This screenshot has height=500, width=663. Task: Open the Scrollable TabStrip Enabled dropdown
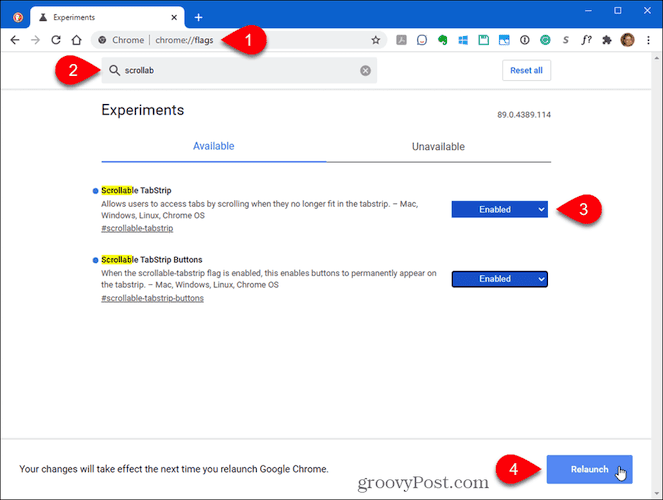499,209
